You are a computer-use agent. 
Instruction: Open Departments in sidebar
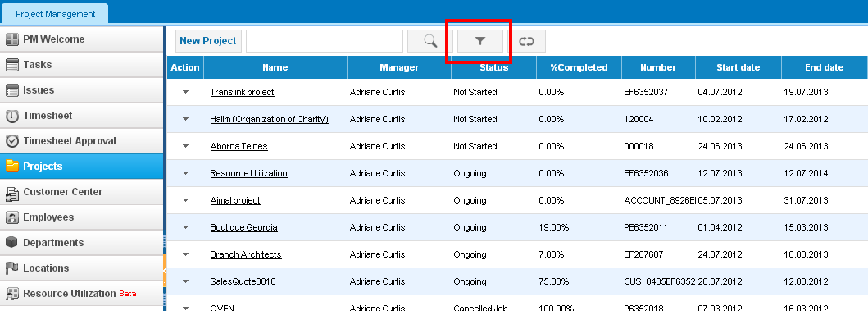[x=81, y=243]
